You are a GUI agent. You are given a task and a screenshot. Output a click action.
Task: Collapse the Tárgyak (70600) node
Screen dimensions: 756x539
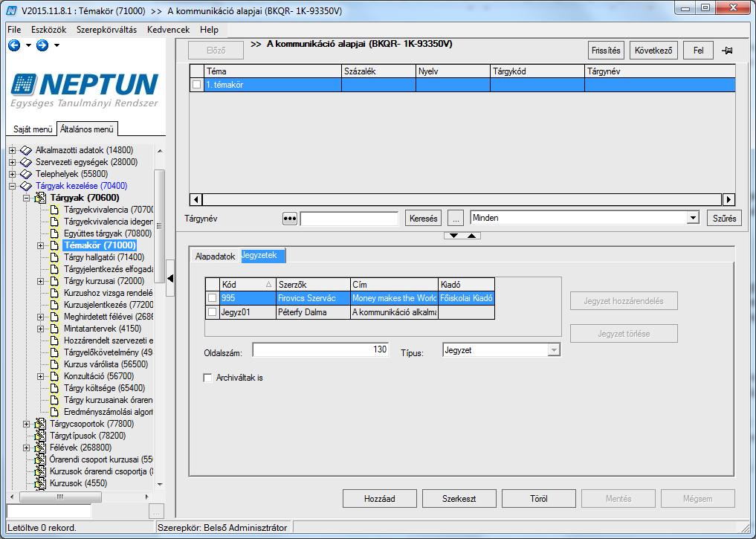pyautogui.click(x=27, y=199)
